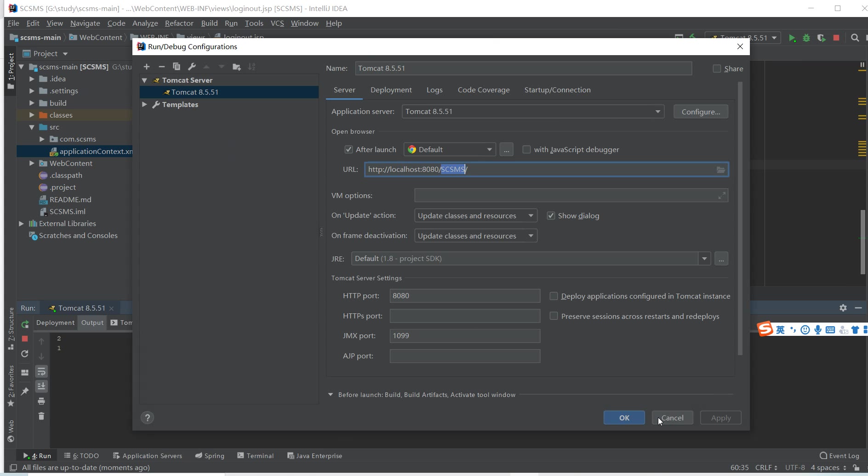
Task: Move into new folder icon in dialog toolbar
Action: 237,67
